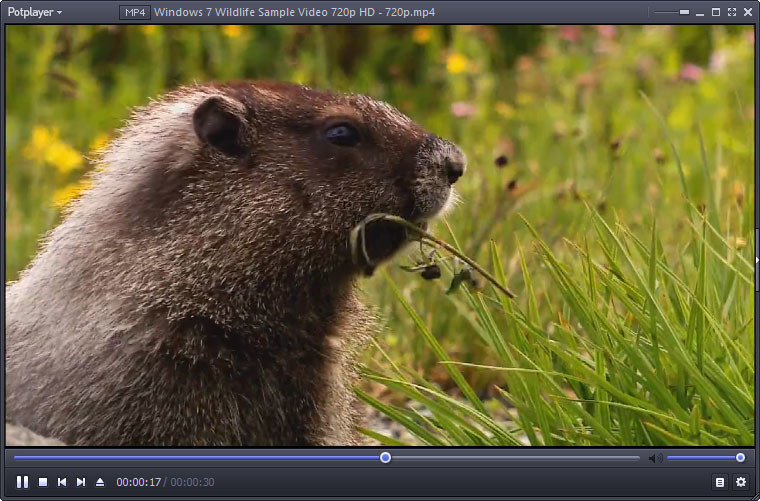The height and width of the screenshot is (501, 760).
Task: Maximize the Potplayer window
Action: 716,12
